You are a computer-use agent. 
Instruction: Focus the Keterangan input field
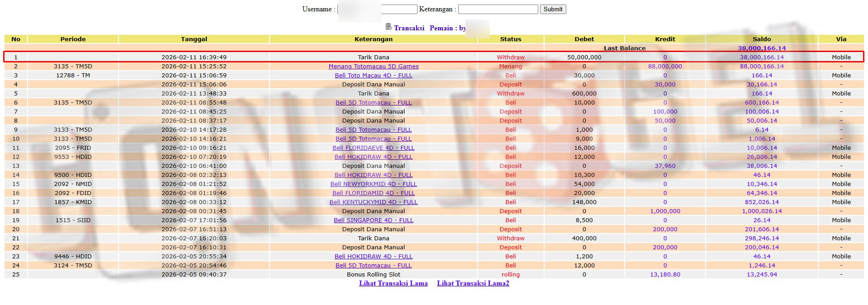click(x=498, y=9)
